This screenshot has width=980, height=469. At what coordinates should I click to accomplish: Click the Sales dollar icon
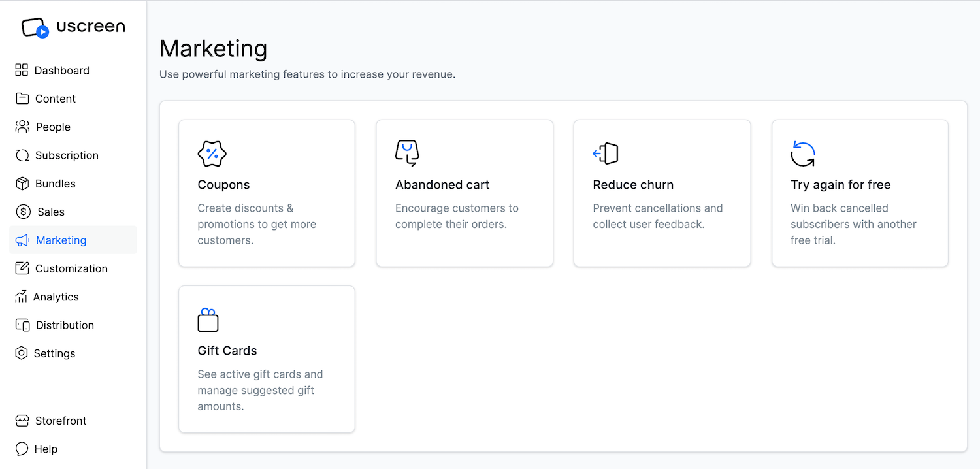[x=23, y=212]
